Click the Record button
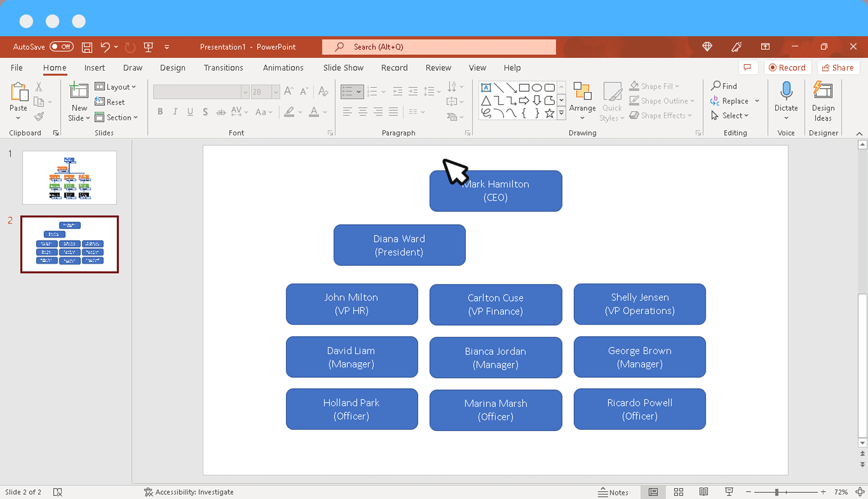This screenshot has height=499, width=868. point(787,67)
